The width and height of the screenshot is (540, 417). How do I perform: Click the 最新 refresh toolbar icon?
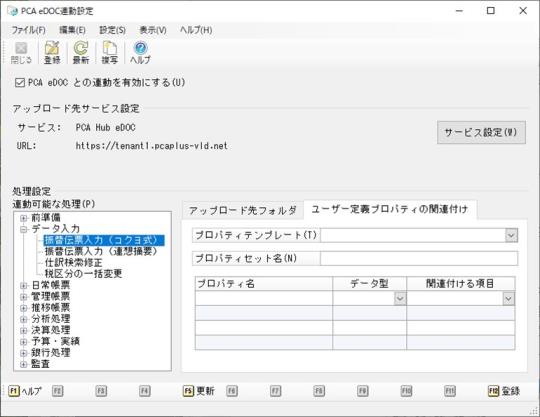click(x=81, y=53)
